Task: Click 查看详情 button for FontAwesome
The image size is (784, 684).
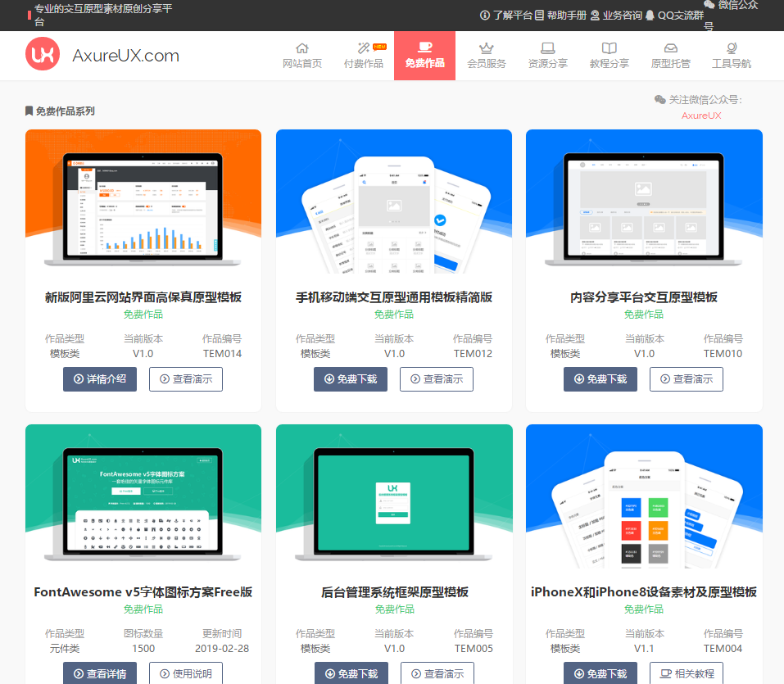Action: (100, 673)
